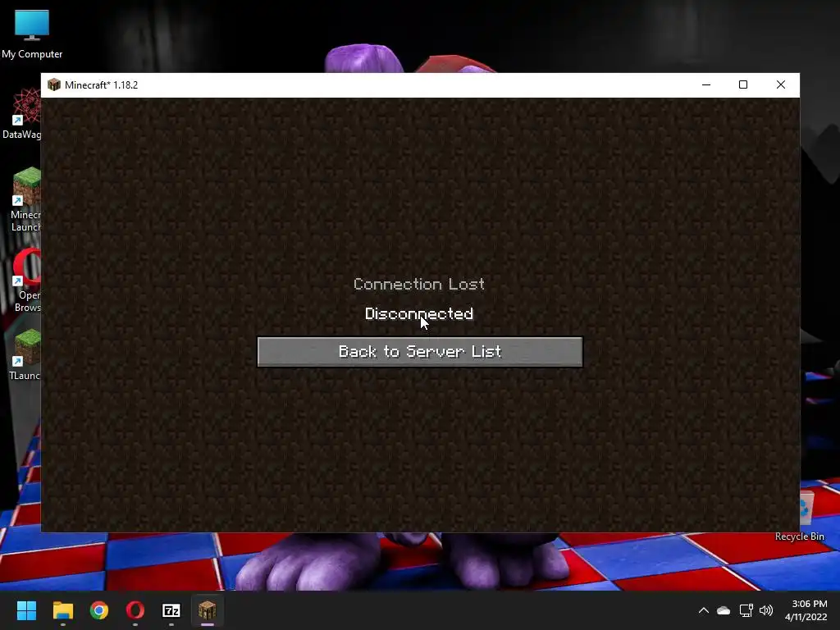This screenshot has width=840, height=630.
Task: Select the Minecraft Launcher desktop shortcut
Action: (x=25, y=199)
